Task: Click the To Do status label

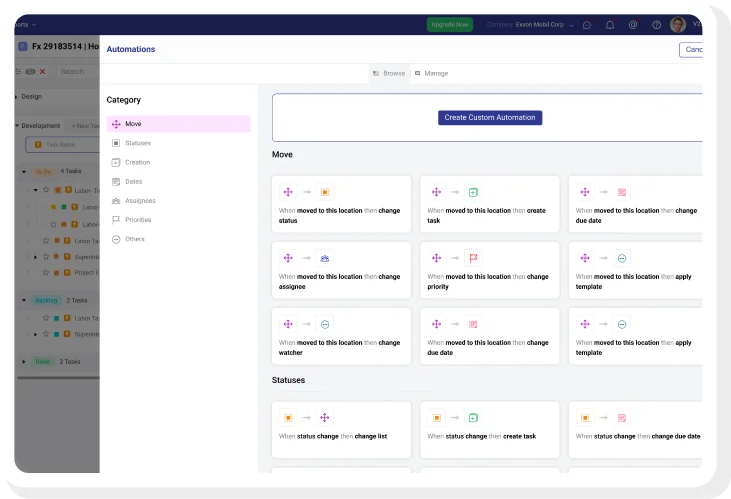Action: tap(43, 172)
